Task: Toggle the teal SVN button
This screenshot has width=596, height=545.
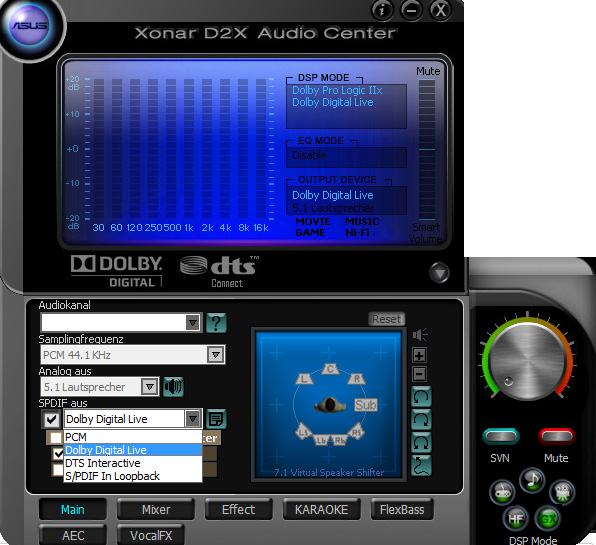Action: pyautogui.click(x=501, y=436)
